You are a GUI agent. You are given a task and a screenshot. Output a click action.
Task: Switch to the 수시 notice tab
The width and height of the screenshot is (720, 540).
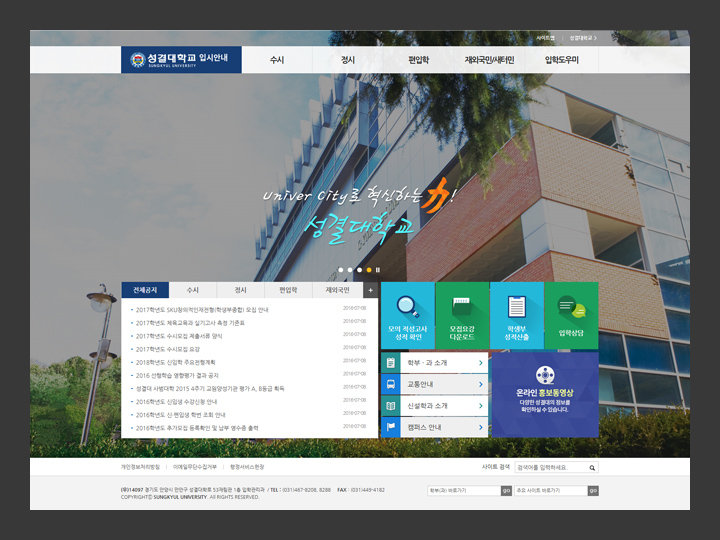tap(193, 290)
